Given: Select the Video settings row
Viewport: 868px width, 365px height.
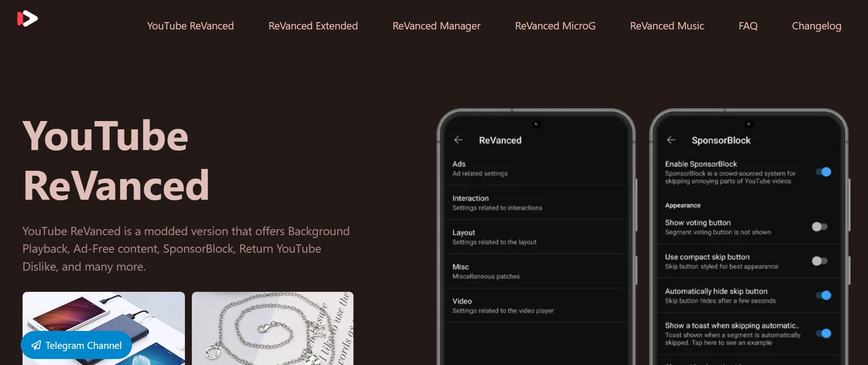Looking at the screenshot, I should pos(536,306).
